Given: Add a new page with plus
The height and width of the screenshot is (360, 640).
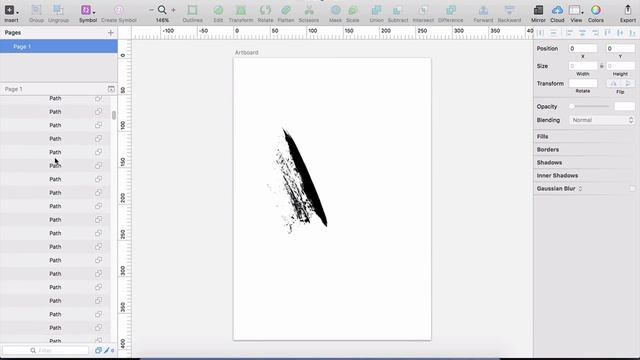Looking at the screenshot, I should (x=111, y=33).
